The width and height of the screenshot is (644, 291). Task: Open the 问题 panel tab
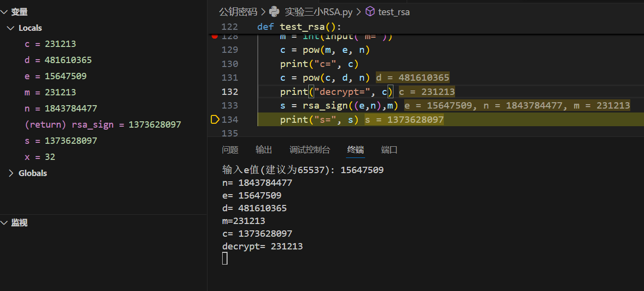230,150
